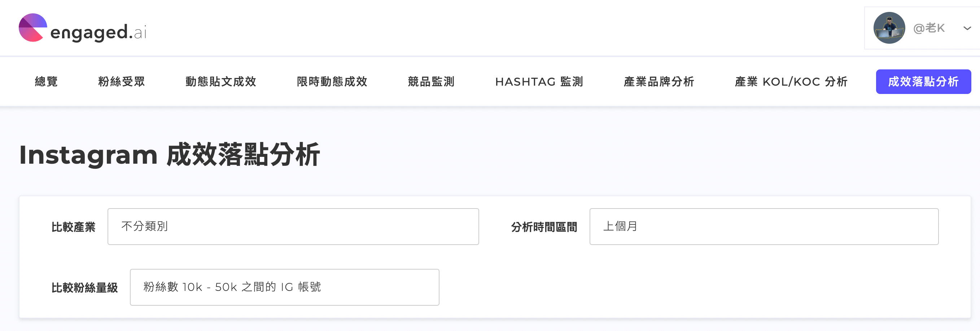Navigate to 競品監測
This screenshot has width=980, height=331.
(431, 82)
